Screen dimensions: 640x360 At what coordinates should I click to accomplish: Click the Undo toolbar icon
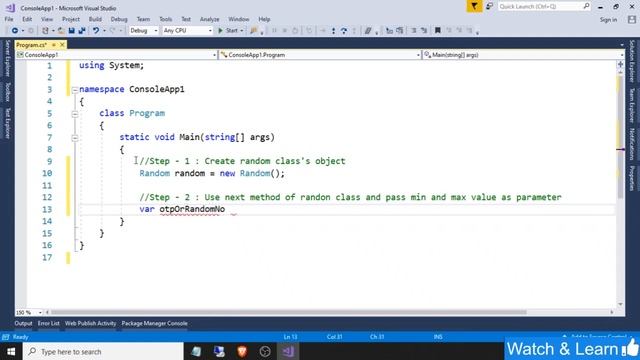(96, 31)
